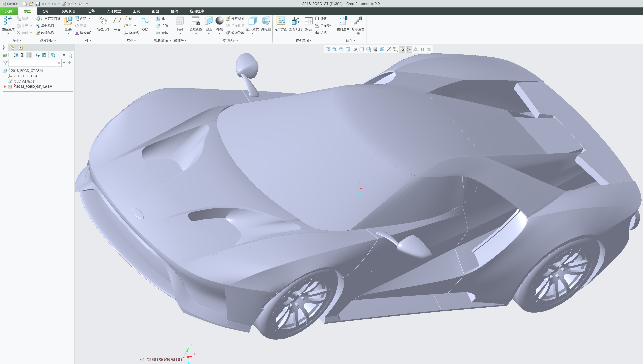
Task: Switch to the 实时仿真 tab
Action: coord(69,11)
